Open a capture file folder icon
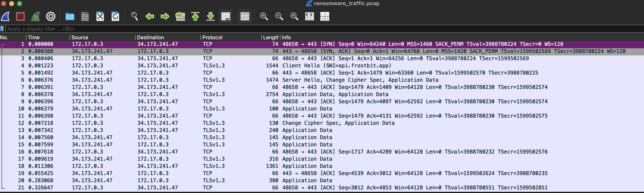 tap(70, 17)
